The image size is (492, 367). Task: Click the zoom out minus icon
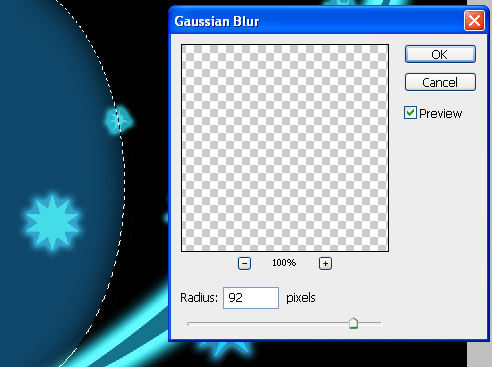244,264
